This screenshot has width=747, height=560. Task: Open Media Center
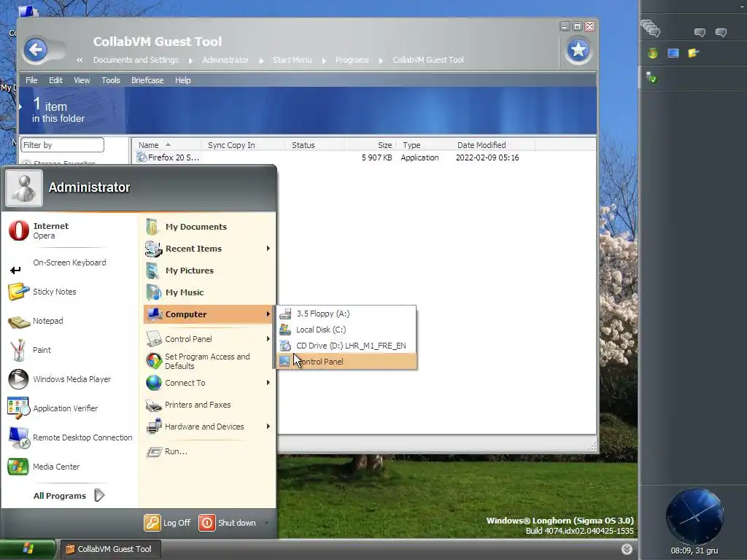coord(44,467)
